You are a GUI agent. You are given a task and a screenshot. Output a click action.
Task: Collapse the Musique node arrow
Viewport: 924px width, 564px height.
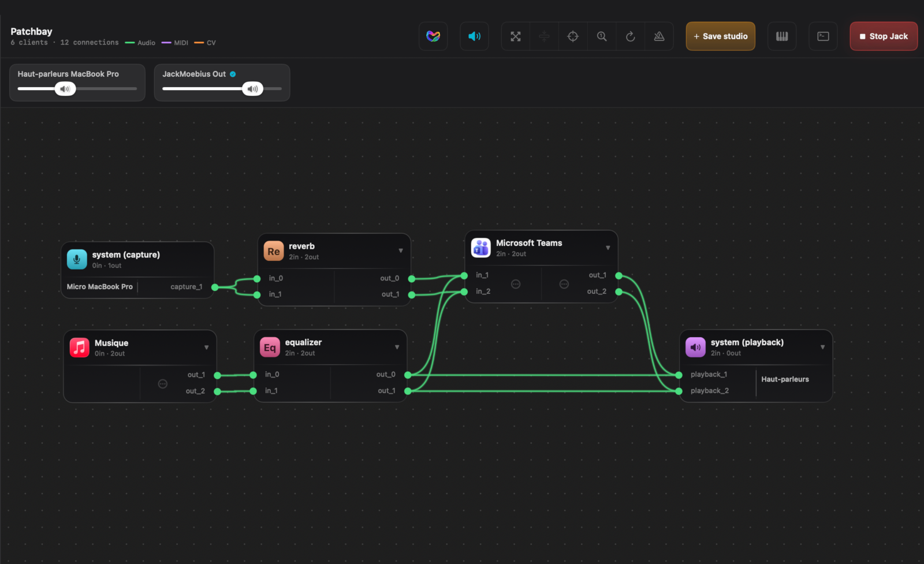click(x=206, y=348)
